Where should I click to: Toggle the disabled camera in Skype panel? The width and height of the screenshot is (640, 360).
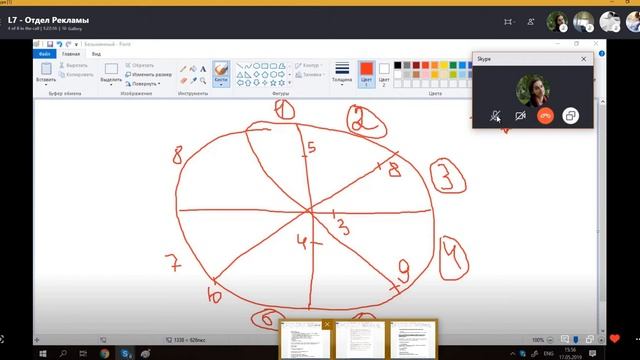tap(520, 116)
